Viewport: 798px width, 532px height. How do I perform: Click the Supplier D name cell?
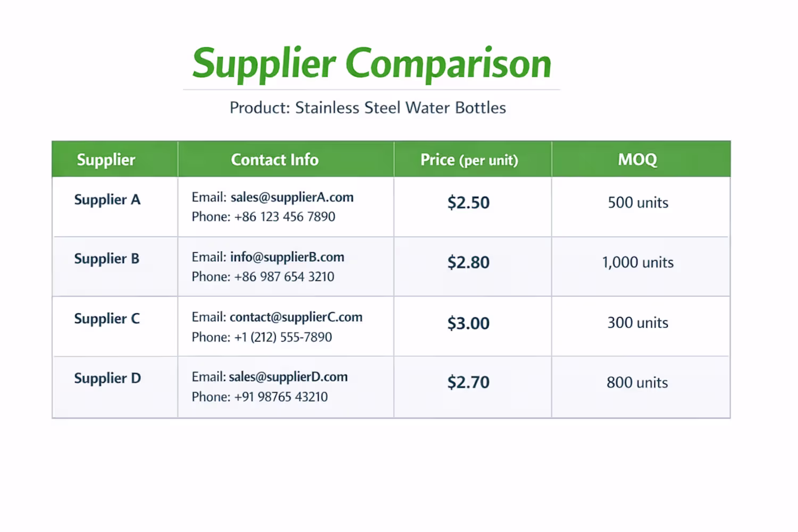(x=107, y=378)
